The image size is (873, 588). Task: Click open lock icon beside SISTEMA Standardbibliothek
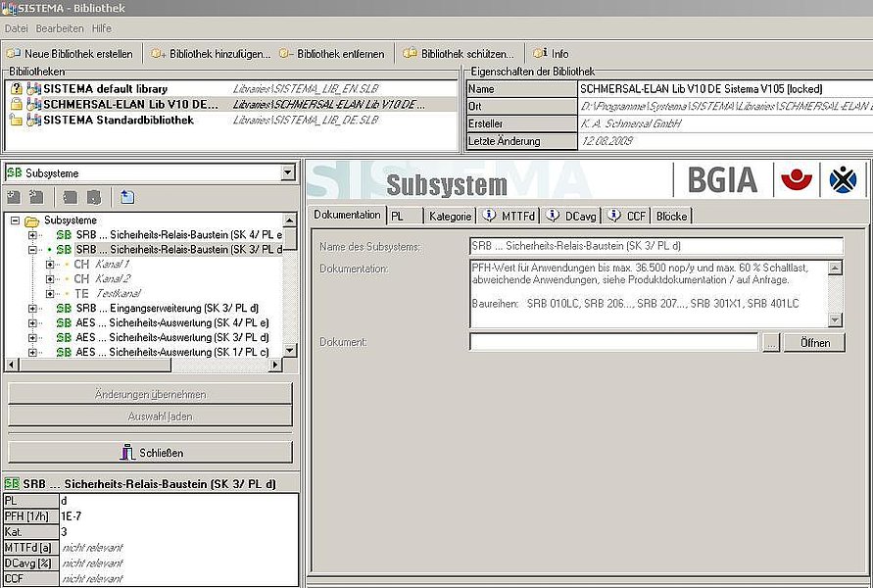[x=16, y=120]
